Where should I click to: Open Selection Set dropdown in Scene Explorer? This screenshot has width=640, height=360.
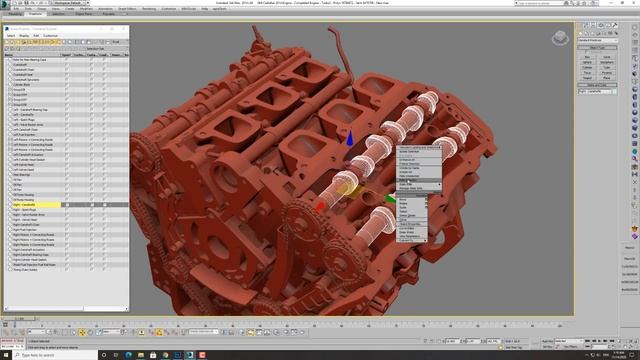point(96,49)
